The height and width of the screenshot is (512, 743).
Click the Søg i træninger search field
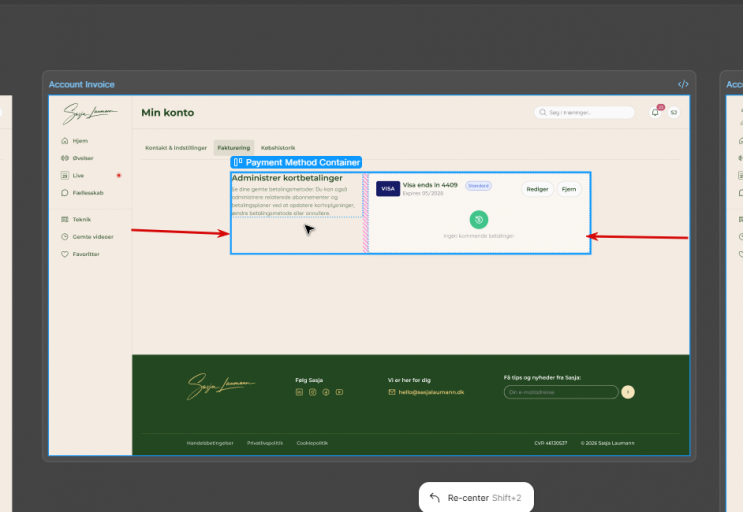(x=584, y=113)
